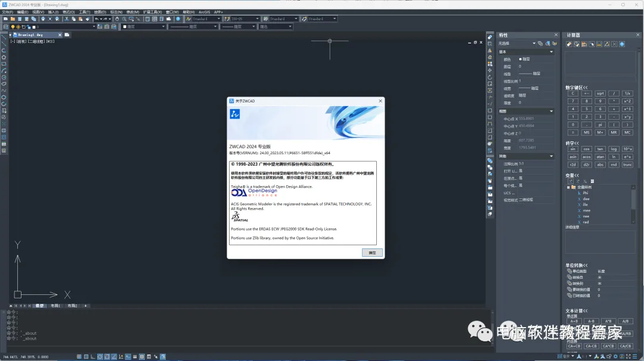
Task: Click the sqrt key on calculator
Action: click(x=600, y=94)
